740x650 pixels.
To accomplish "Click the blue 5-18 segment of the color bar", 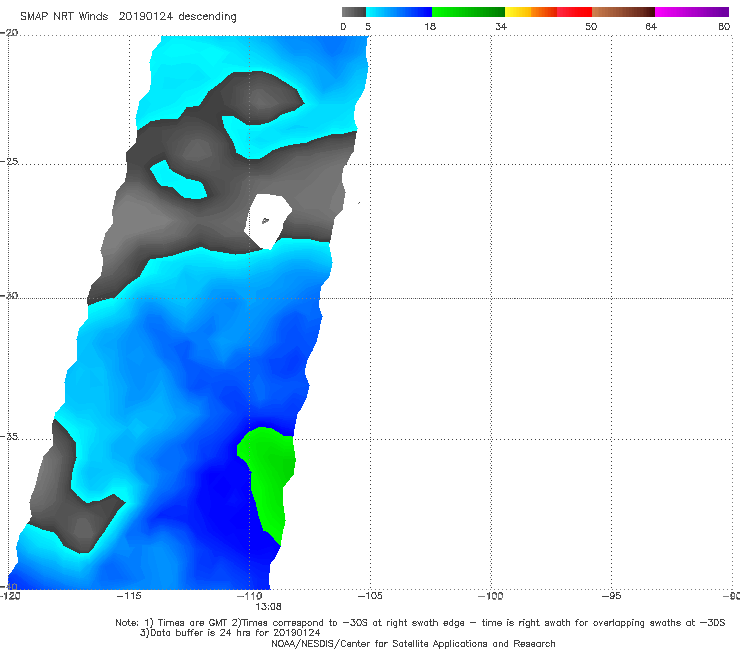I will pyautogui.click(x=399, y=12).
